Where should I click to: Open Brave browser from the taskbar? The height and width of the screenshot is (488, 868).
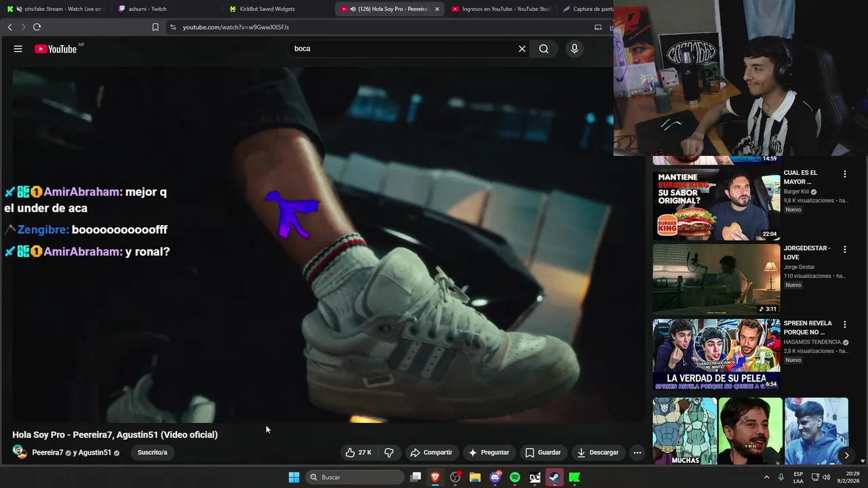click(x=435, y=477)
